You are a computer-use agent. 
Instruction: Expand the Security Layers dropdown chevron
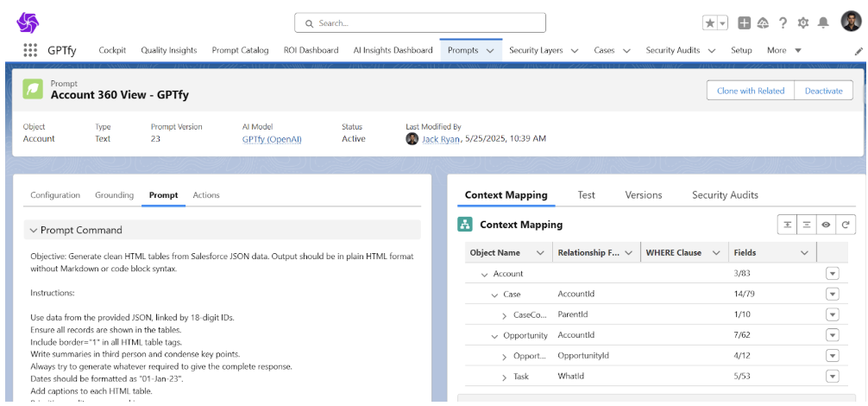575,50
